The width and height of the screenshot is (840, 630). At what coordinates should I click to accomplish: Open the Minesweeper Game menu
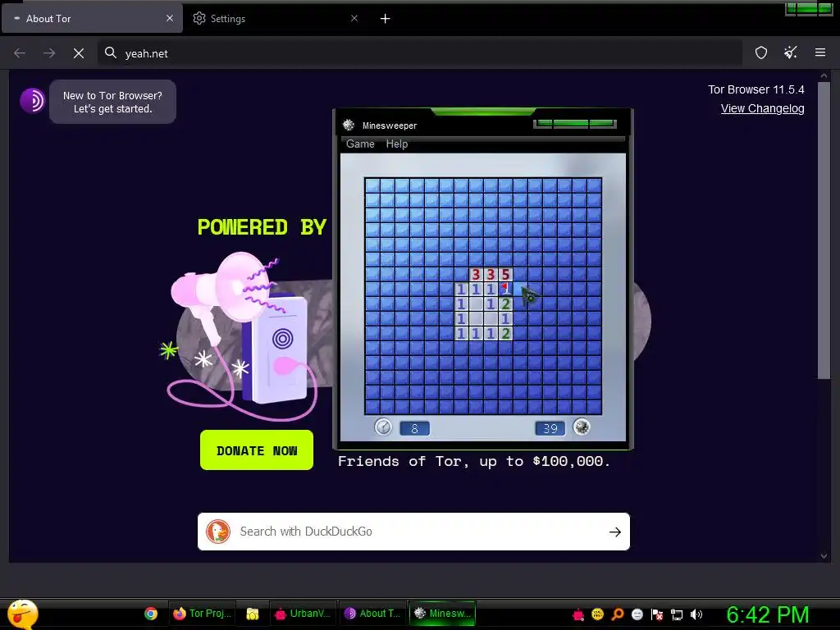coord(360,144)
